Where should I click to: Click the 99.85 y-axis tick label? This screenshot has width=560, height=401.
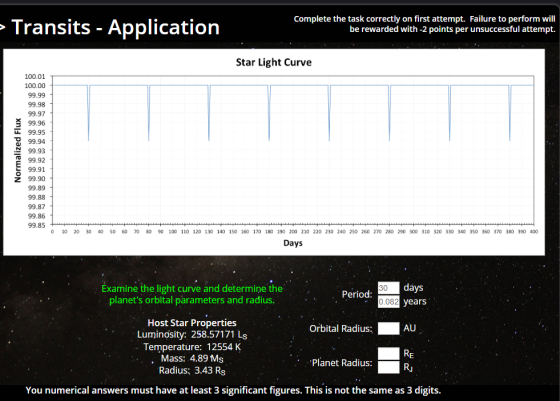tap(36, 225)
